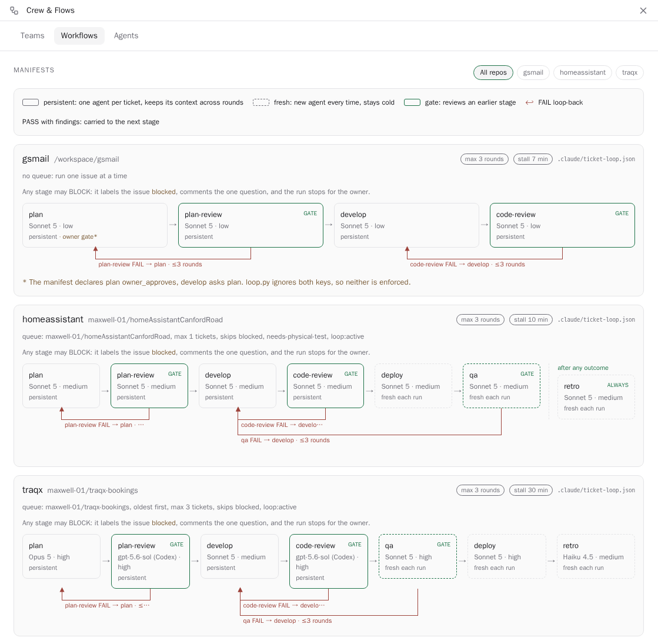Image resolution: width=658 pixels, height=644 pixels.
Task: Filter manifests by homeassistant repo
Action: tap(583, 72)
